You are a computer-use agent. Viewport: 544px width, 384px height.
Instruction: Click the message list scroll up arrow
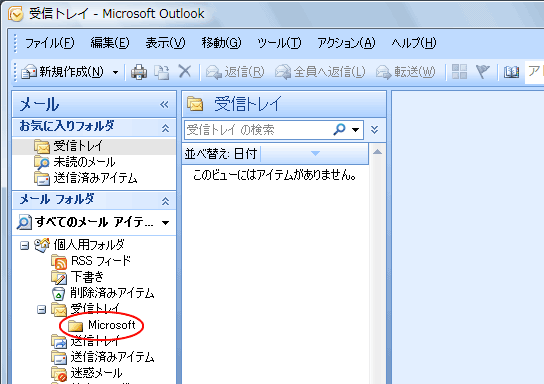pos(377,152)
